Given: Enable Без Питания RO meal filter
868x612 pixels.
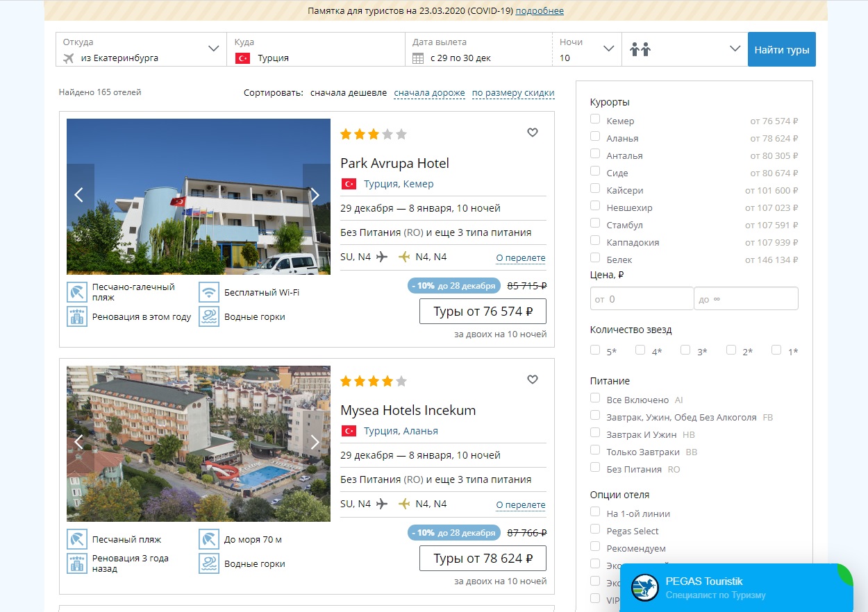Looking at the screenshot, I should pyautogui.click(x=595, y=467).
